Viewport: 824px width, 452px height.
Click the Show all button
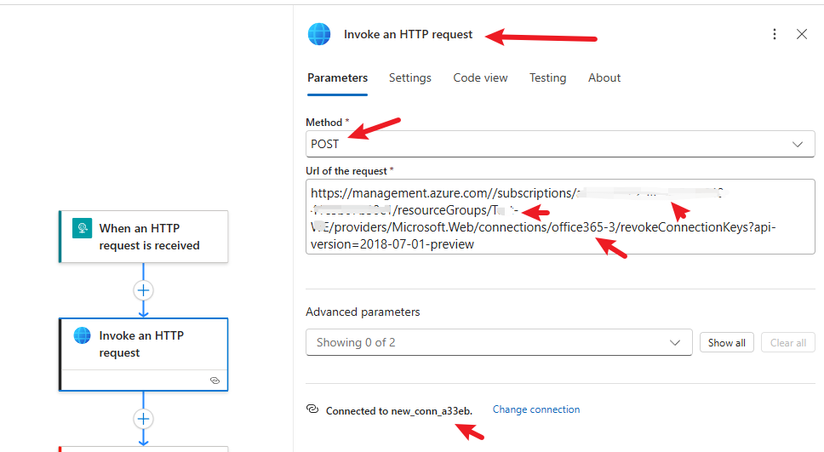pos(726,343)
